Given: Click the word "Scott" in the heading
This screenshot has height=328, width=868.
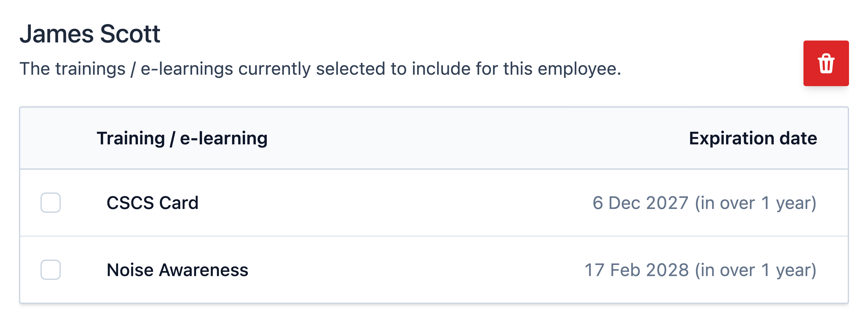Looking at the screenshot, I should [x=130, y=34].
